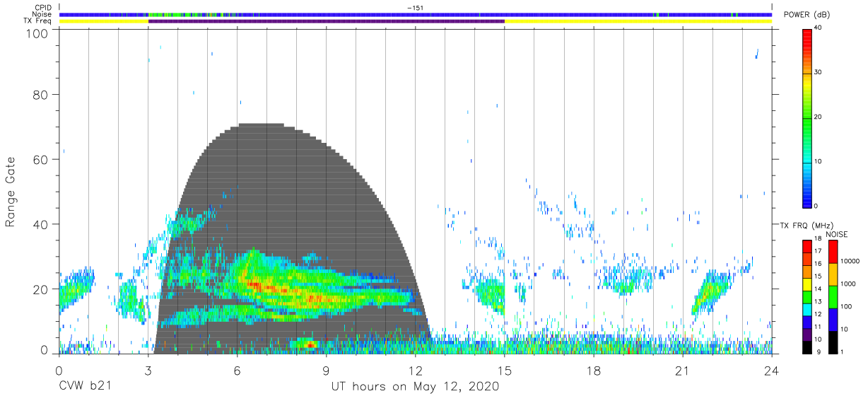Click the 'POWER (dB)' legend title

tap(807, 15)
